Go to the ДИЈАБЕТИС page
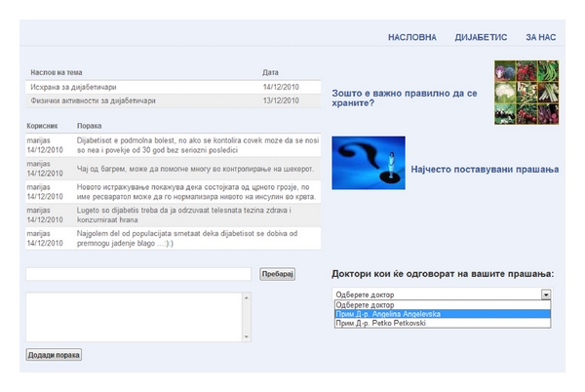 click(481, 36)
